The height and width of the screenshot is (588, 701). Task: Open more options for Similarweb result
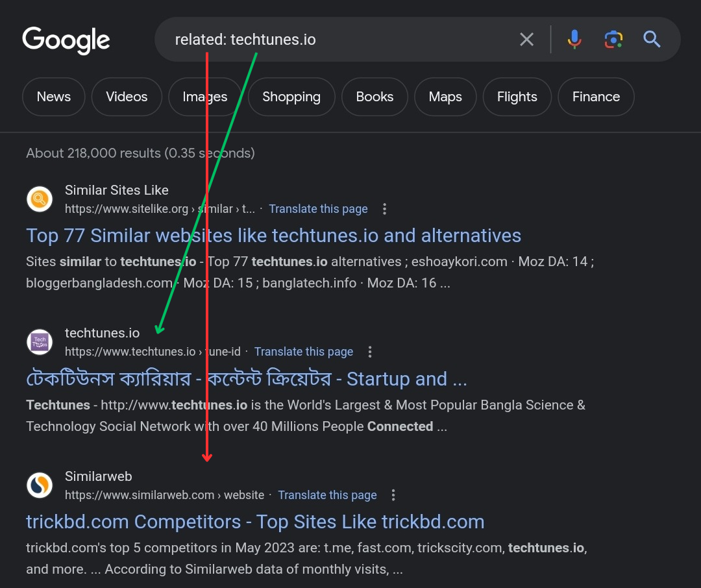[x=393, y=495]
